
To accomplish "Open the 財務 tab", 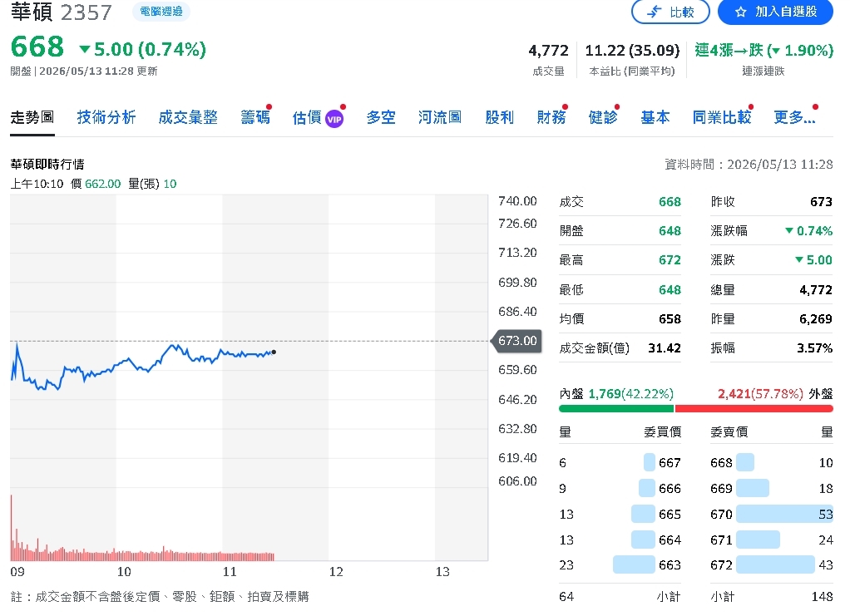I will (551, 117).
